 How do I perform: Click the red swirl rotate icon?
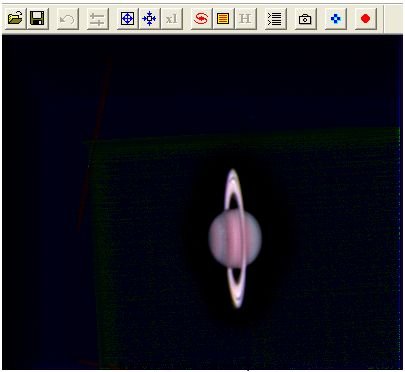pyautogui.click(x=201, y=18)
